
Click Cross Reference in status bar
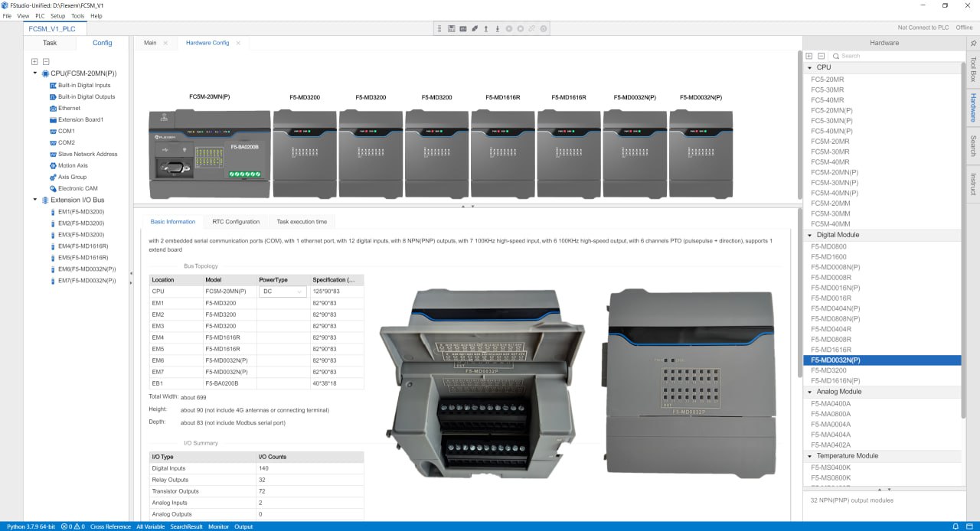click(110, 526)
